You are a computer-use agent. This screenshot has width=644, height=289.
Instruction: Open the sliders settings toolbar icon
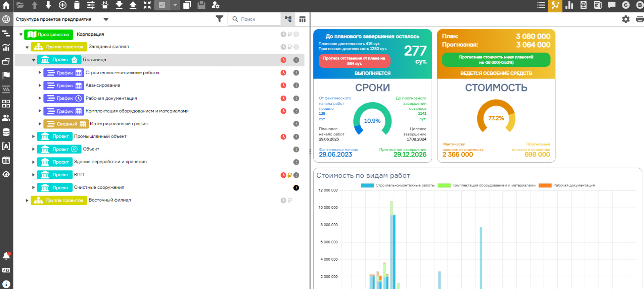[x=91, y=5]
